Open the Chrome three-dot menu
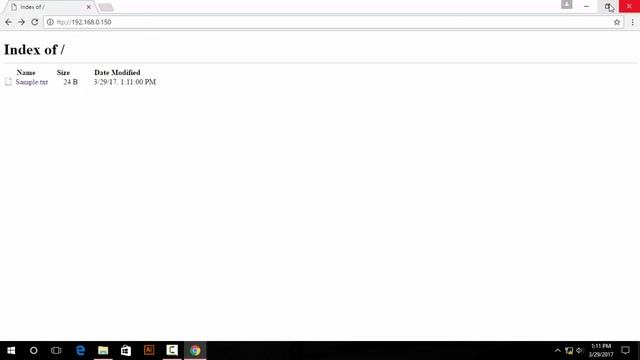 click(632, 22)
